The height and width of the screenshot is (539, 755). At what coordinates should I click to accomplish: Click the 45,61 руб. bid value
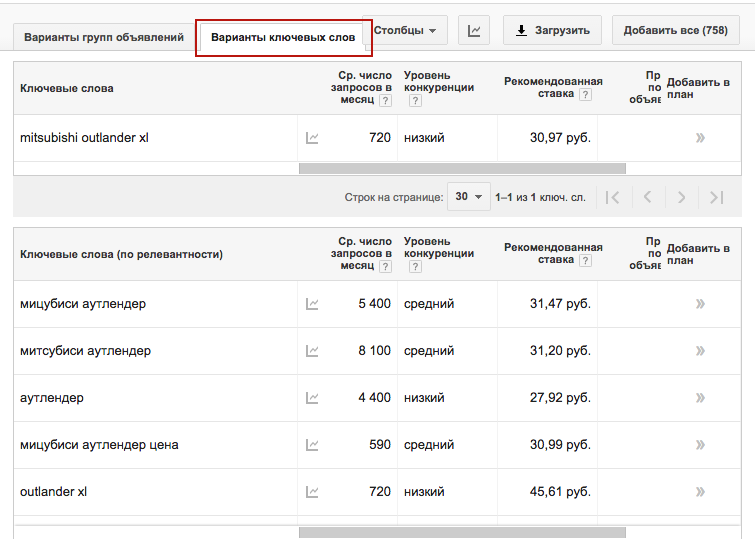coord(560,492)
